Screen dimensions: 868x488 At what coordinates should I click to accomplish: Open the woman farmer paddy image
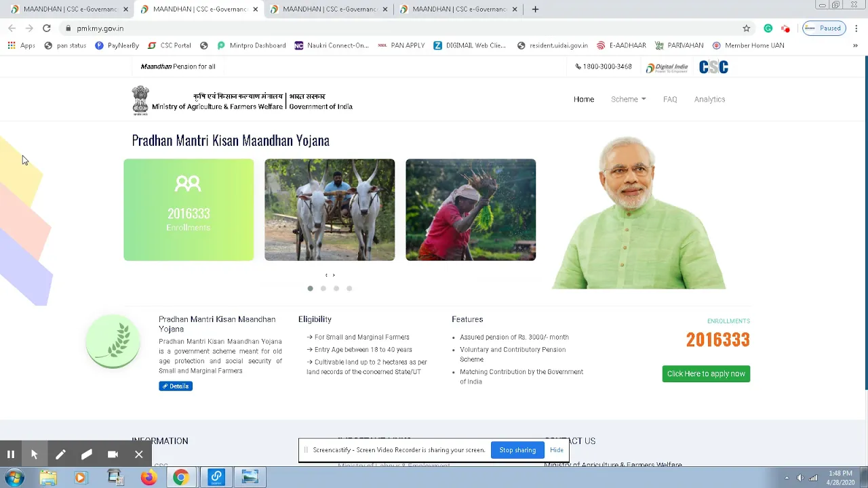(x=471, y=209)
